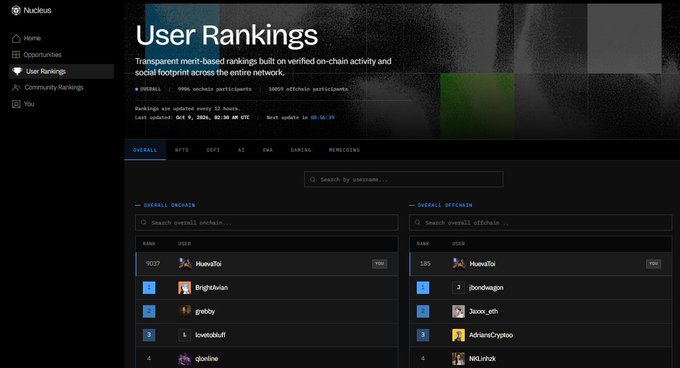Click Jaxxx_eth's avatar
Image resolution: width=680 pixels, height=368 pixels.
coord(458,311)
